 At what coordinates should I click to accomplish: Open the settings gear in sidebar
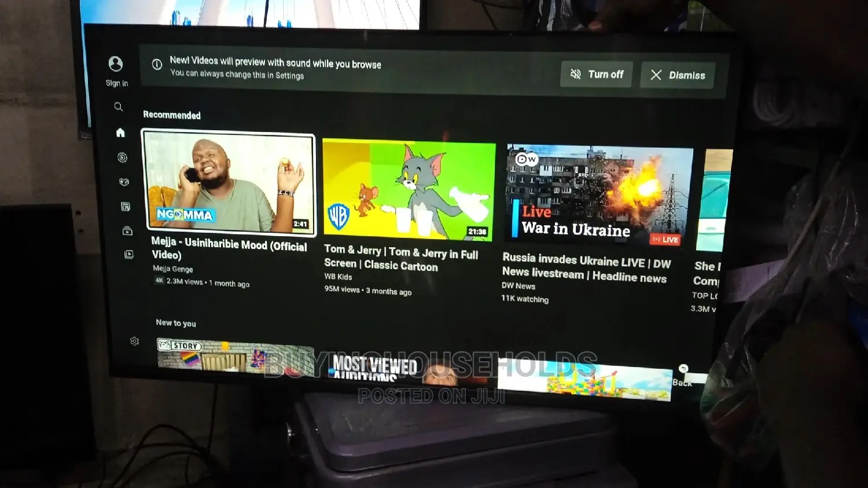(x=134, y=341)
